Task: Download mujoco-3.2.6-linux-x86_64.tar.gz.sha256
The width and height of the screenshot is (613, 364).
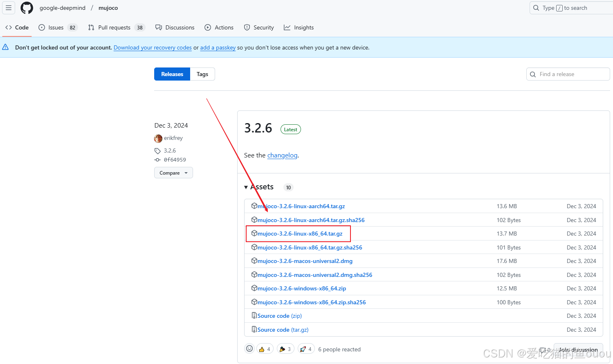Action: pos(310,247)
